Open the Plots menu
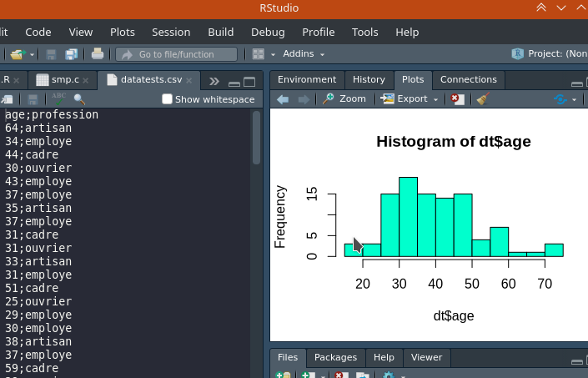The image size is (588, 378). click(123, 33)
